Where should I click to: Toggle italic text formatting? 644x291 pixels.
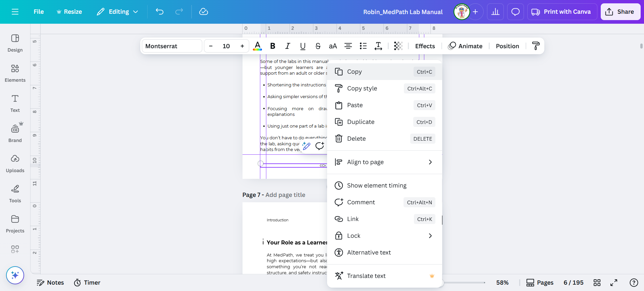[287, 46]
